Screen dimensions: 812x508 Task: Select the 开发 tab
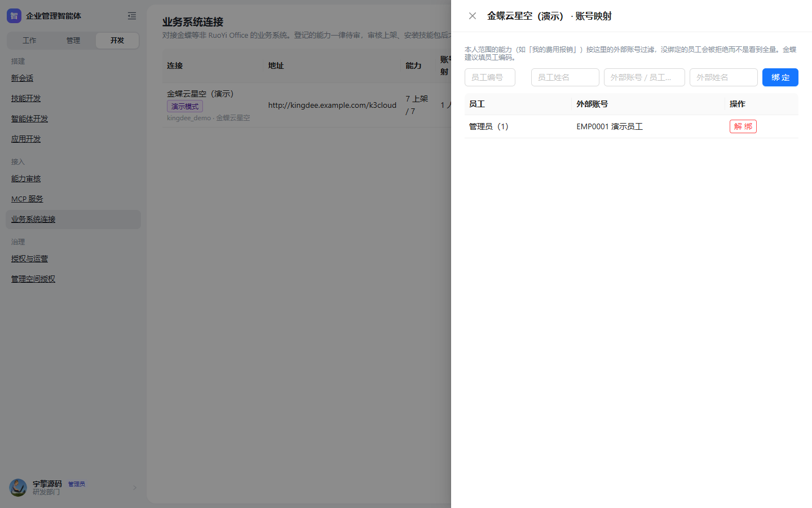click(117, 41)
